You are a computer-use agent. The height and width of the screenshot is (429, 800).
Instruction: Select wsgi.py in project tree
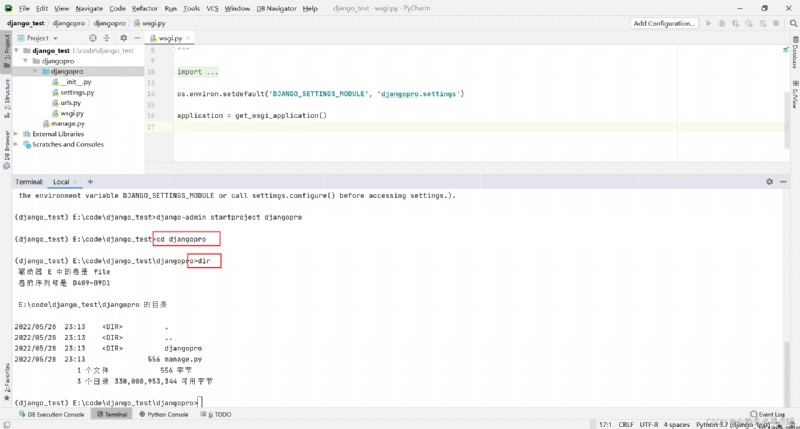pyautogui.click(x=68, y=113)
